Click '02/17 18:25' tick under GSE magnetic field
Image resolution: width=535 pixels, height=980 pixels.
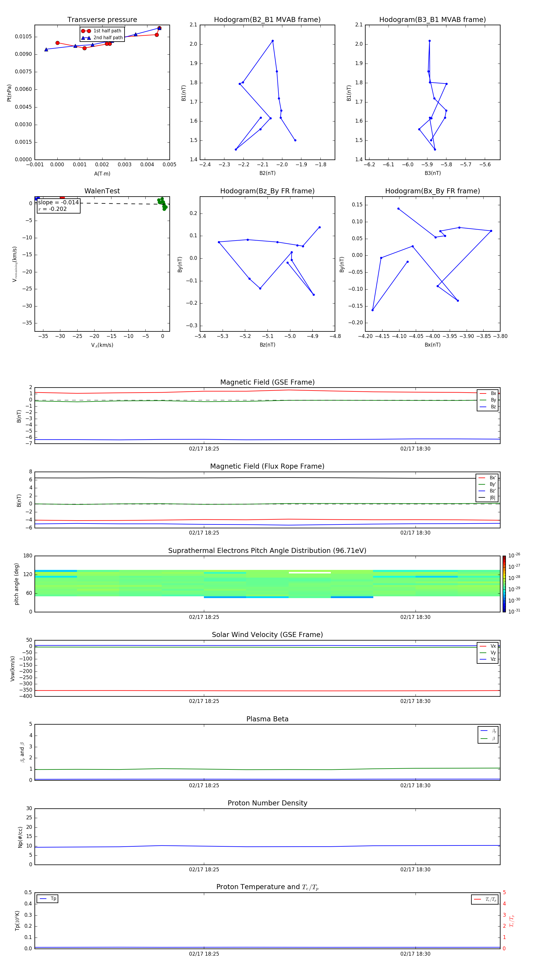(x=204, y=448)
